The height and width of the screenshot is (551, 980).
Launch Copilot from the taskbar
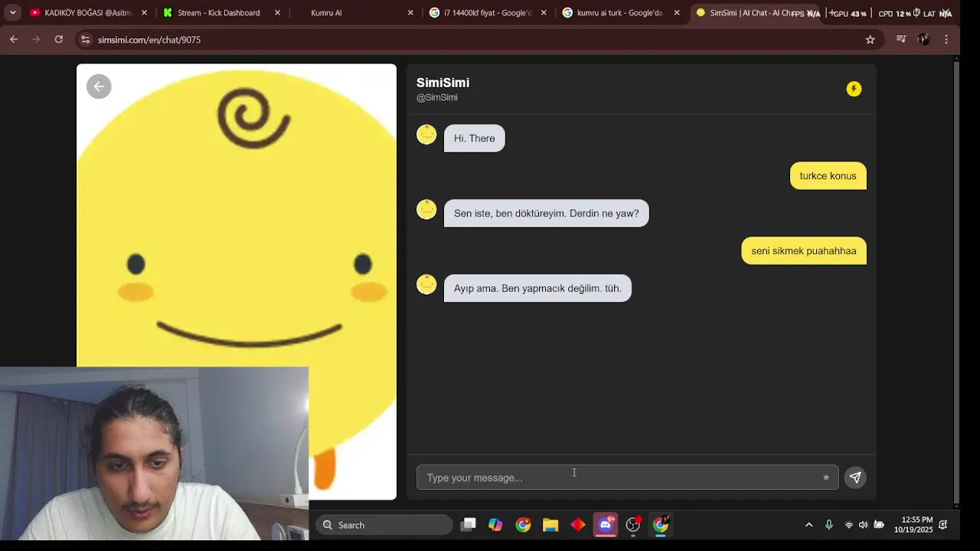click(x=495, y=525)
